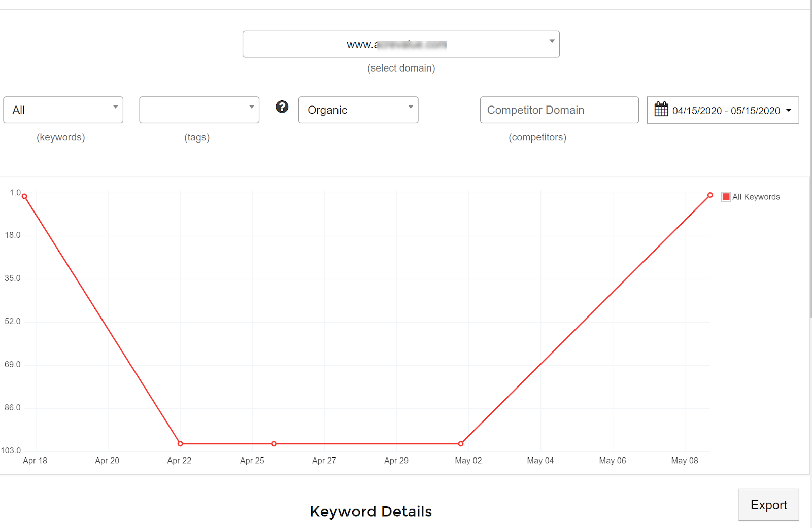812x528 pixels.
Task: Toggle the All Keywords legend label
Action: coord(756,197)
